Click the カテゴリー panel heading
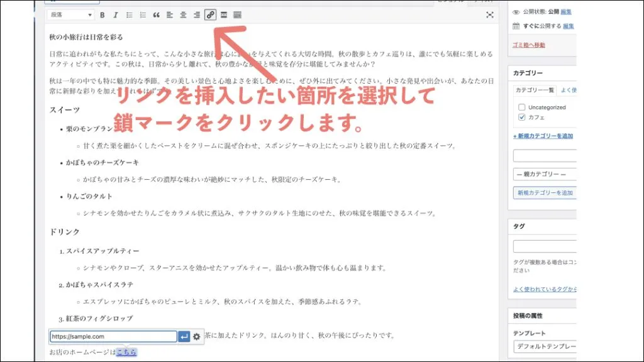Viewport: 644px width, 362px height. pos(528,73)
